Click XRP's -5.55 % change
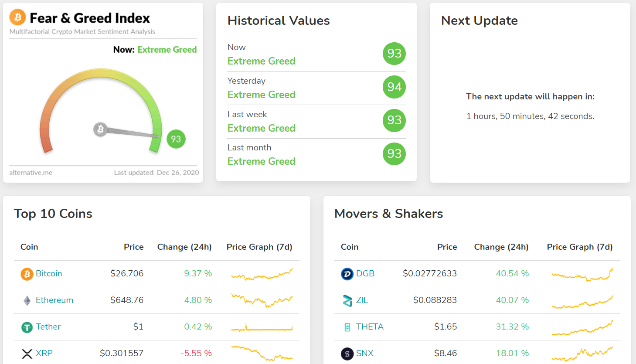 pyautogui.click(x=196, y=353)
